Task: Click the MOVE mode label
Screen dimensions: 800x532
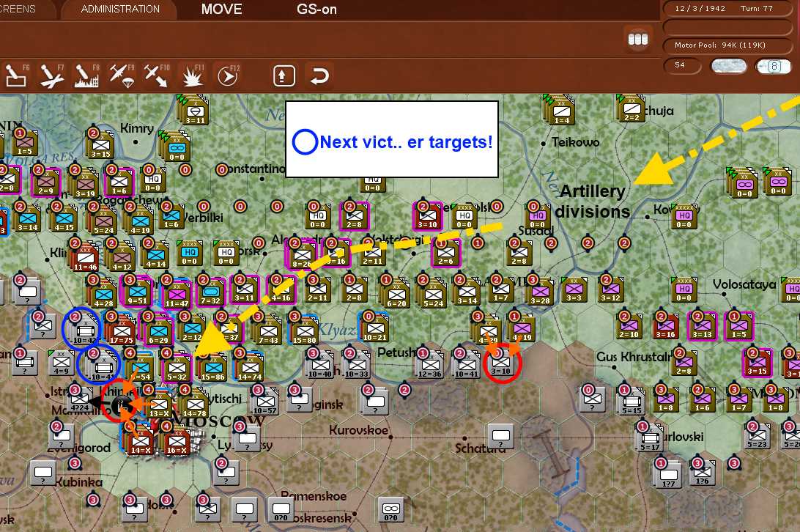Action: [x=221, y=10]
